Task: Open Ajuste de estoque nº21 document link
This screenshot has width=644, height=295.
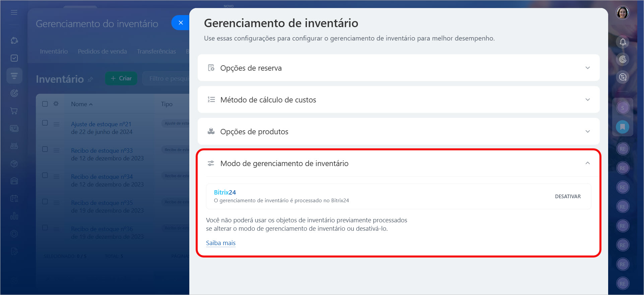Action: [x=102, y=128]
